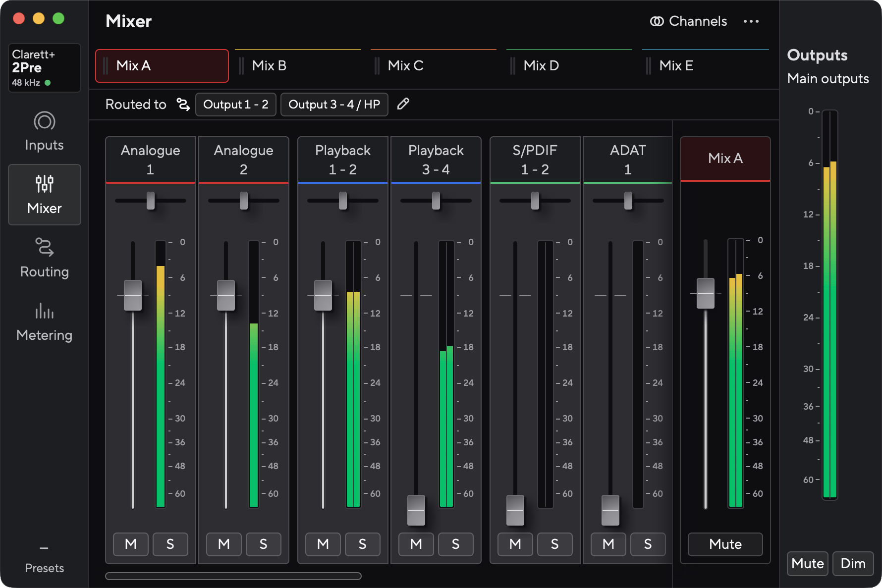
Task: Solo the S/PDIF 1 - 2 channel
Action: tap(554, 544)
